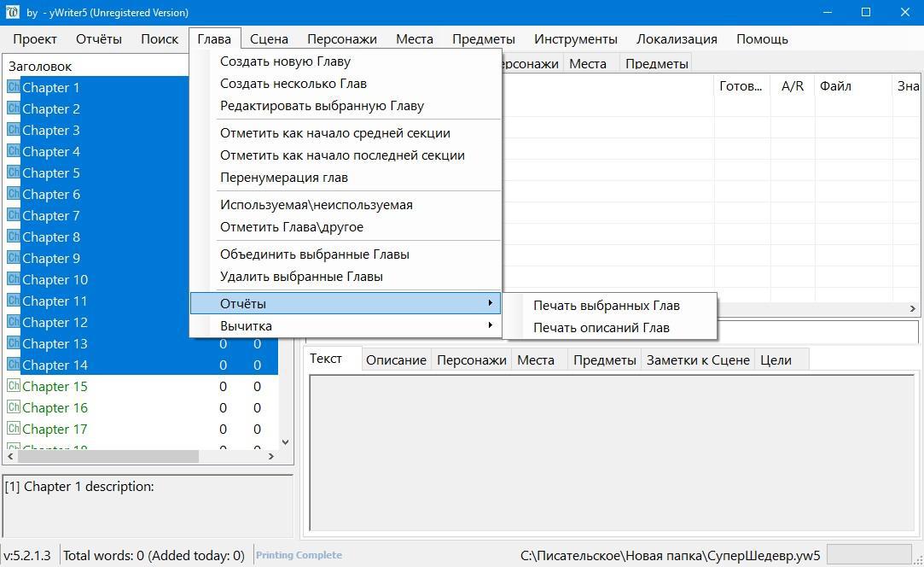924x567 pixels.
Task: Click the yWriter5 app icon in title bar
Action: (x=13, y=13)
